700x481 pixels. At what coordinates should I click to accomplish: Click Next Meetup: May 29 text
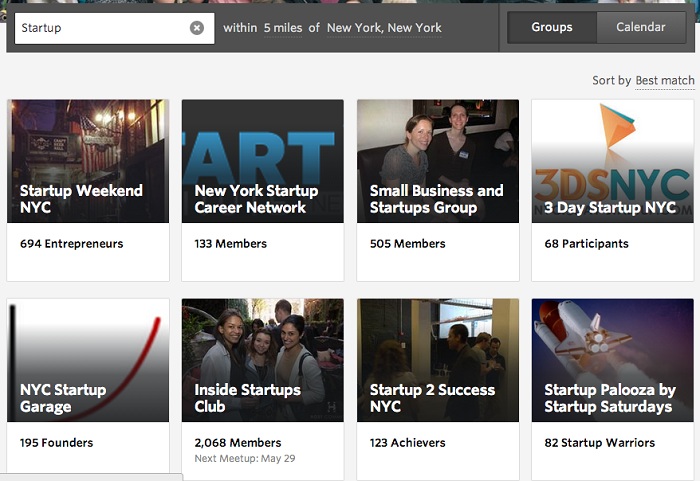pyautogui.click(x=245, y=459)
